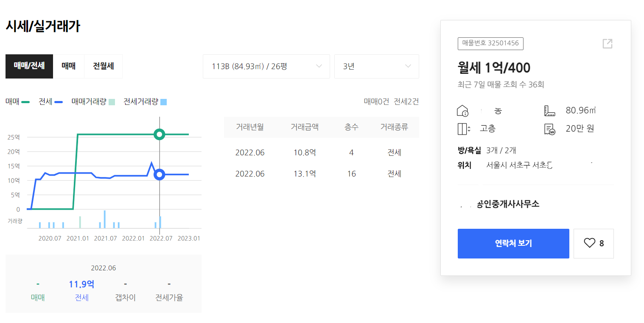The height and width of the screenshot is (323, 644).
Task: Click the 전세가율 label
Action: click(169, 298)
